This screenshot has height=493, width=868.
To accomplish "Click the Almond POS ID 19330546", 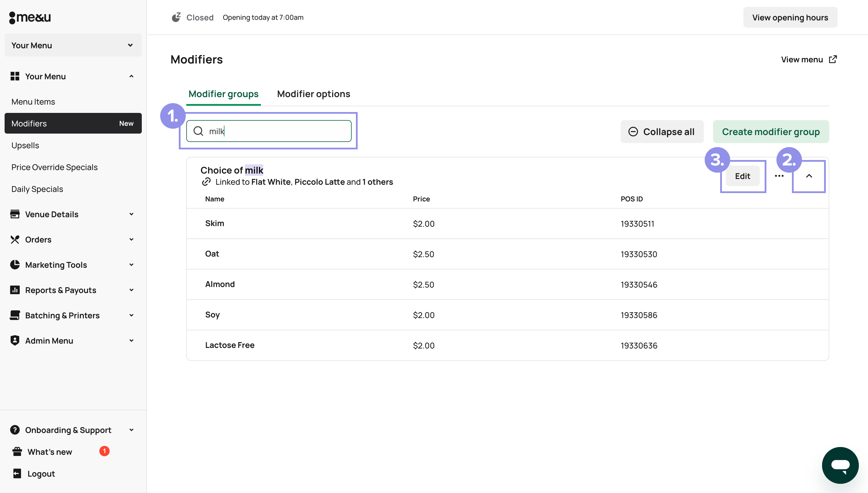I will pos(639,285).
